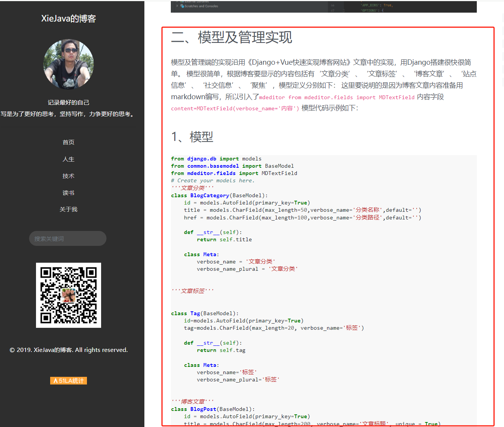Click the subheading 1、模型
The height and width of the screenshot is (427, 504).
coord(192,137)
